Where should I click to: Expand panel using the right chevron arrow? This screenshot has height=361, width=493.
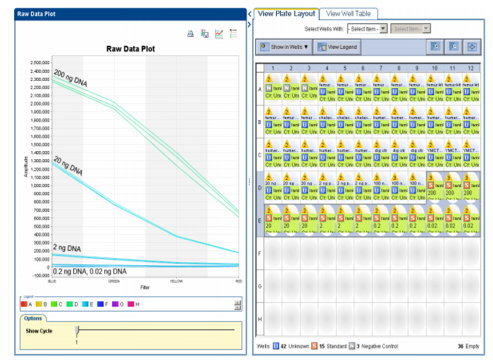click(249, 24)
